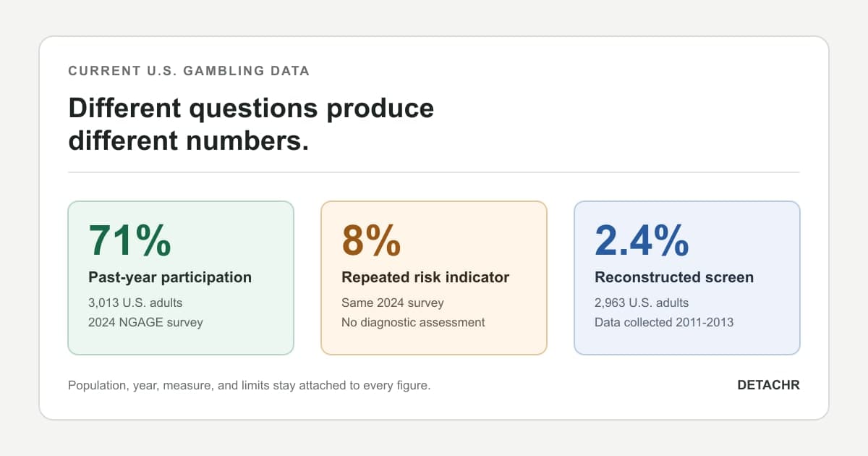Click the 2.4% blue figure
The height and width of the screenshot is (456, 868).
point(642,240)
